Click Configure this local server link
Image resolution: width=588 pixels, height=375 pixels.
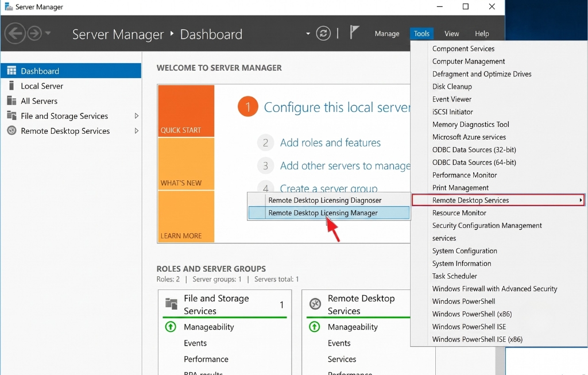[x=337, y=107]
